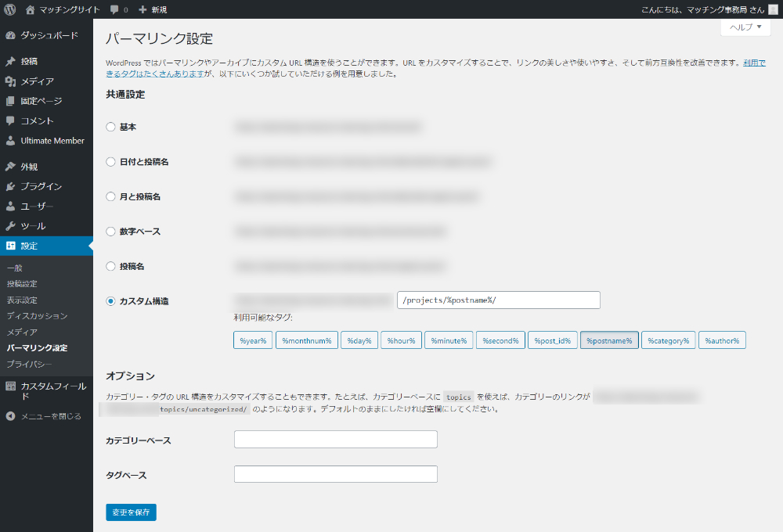Screen dimensions: 783x532
Task: Click the 外観 paintbrush icon
Action: (10, 167)
